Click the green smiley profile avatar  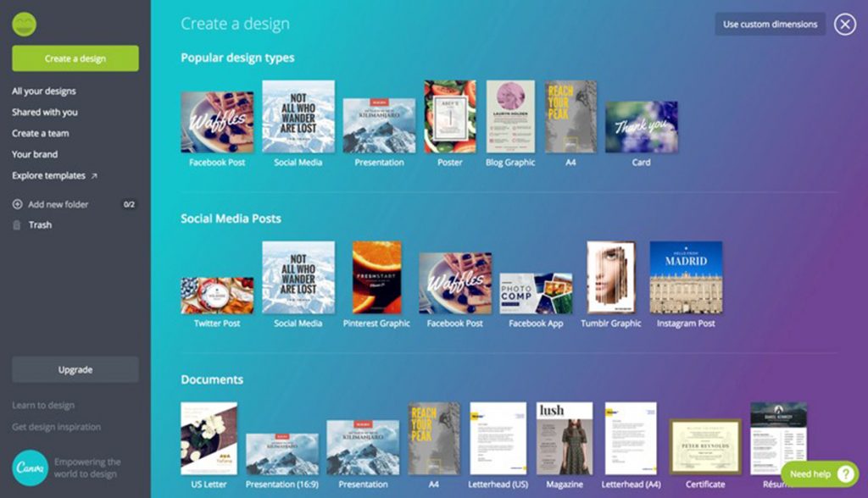coord(24,24)
